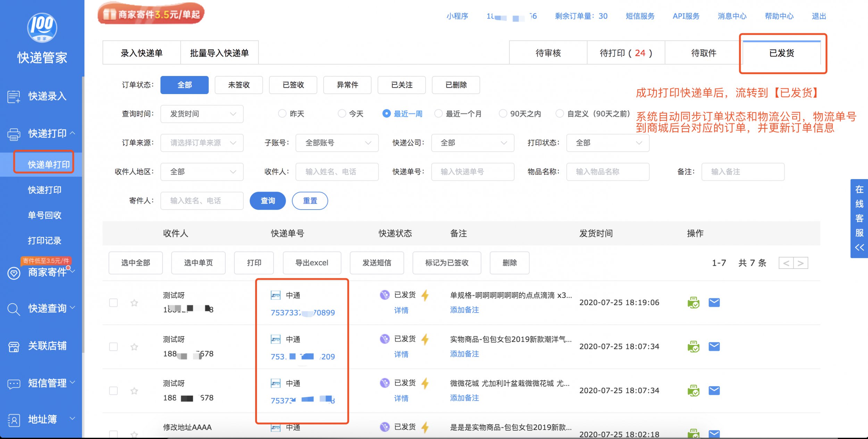This screenshot has width=868, height=439.
Task: Open the 发货时间 query time dropdown
Action: pos(202,114)
